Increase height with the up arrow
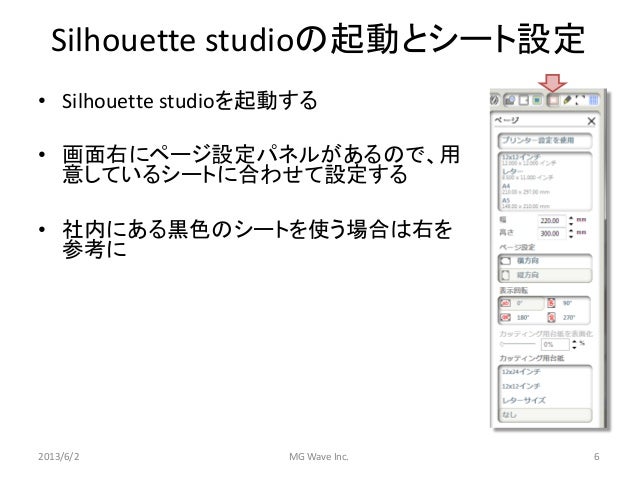 click(571, 231)
